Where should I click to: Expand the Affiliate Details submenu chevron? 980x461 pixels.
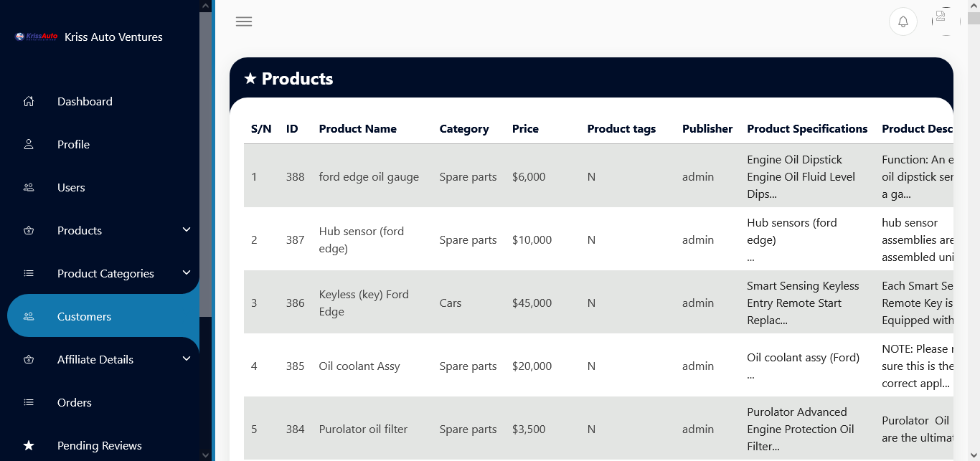(187, 358)
